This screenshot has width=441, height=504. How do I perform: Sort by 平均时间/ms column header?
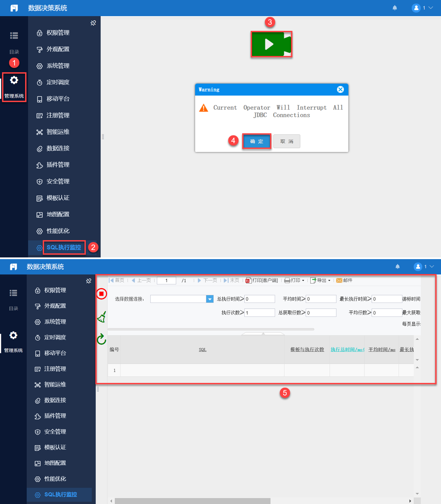(382, 350)
